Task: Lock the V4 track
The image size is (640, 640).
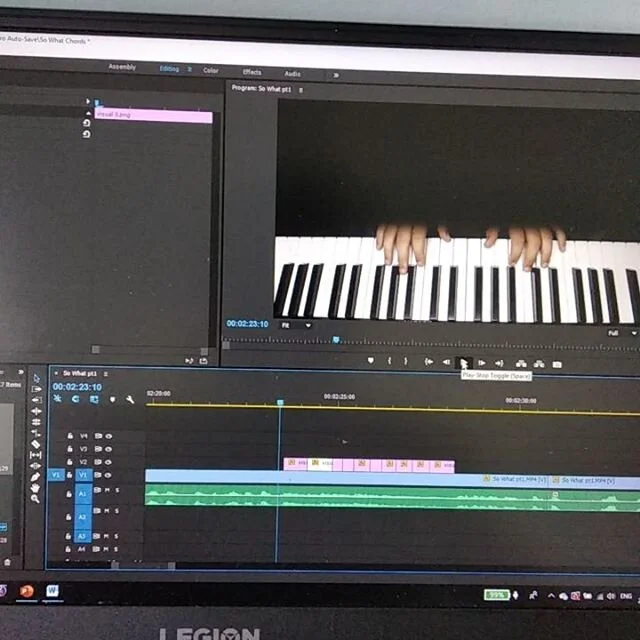Action: 70,436
